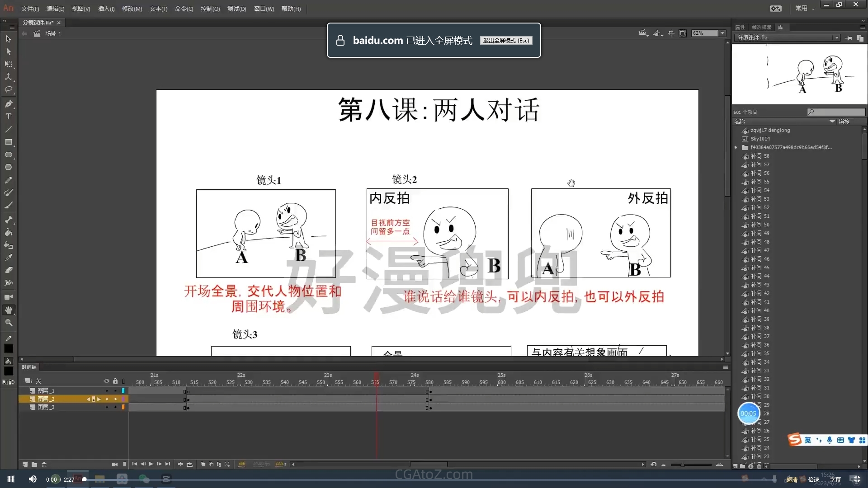
Task: Select the Eraser tool
Action: (x=8, y=270)
